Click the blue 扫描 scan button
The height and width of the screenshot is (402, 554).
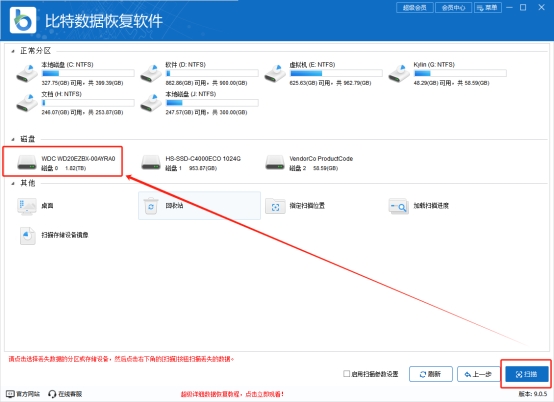527,374
